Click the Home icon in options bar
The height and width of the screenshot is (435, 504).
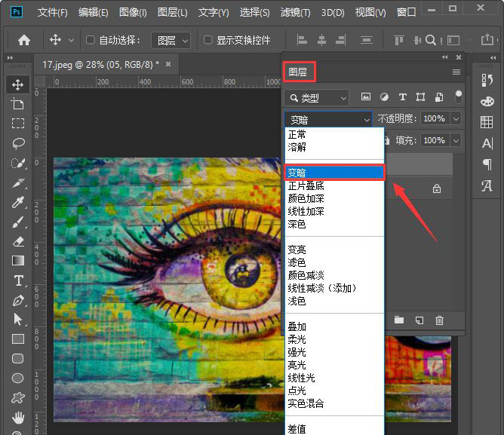pos(24,40)
